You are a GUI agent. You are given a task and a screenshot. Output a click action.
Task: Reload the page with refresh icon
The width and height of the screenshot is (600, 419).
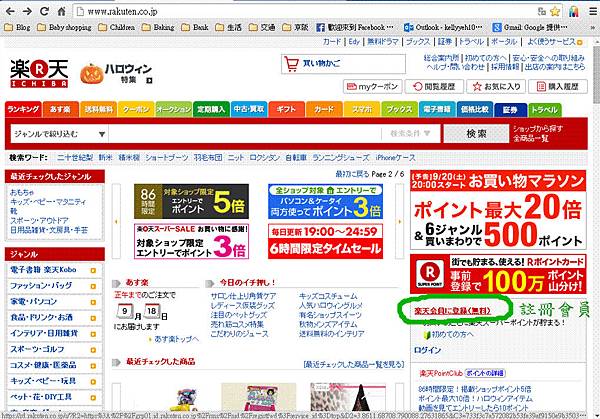tap(44, 11)
